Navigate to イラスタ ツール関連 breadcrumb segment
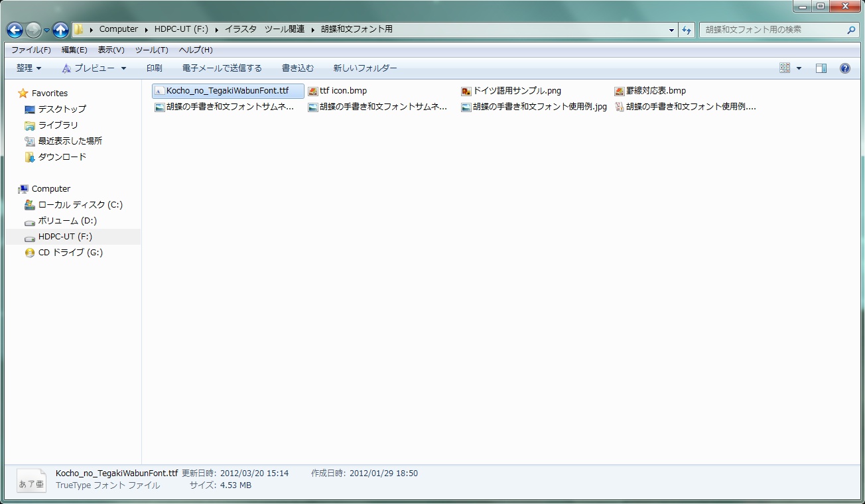865x504 pixels. coord(264,29)
